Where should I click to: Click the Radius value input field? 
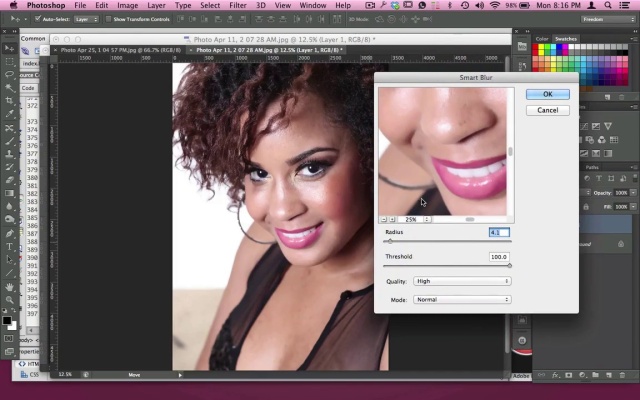pyautogui.click(x=499, y=232)
